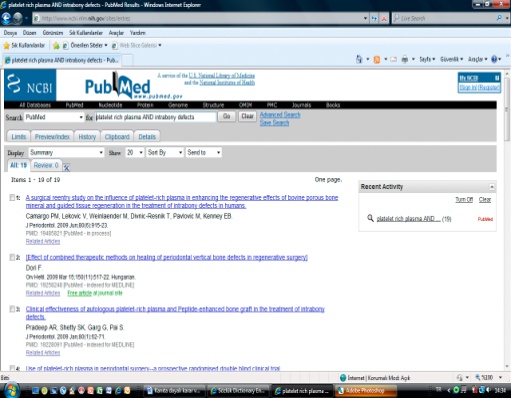Select the Review: 0 results tab
This screenshot has height=398, width=511.
pos(46,165)
